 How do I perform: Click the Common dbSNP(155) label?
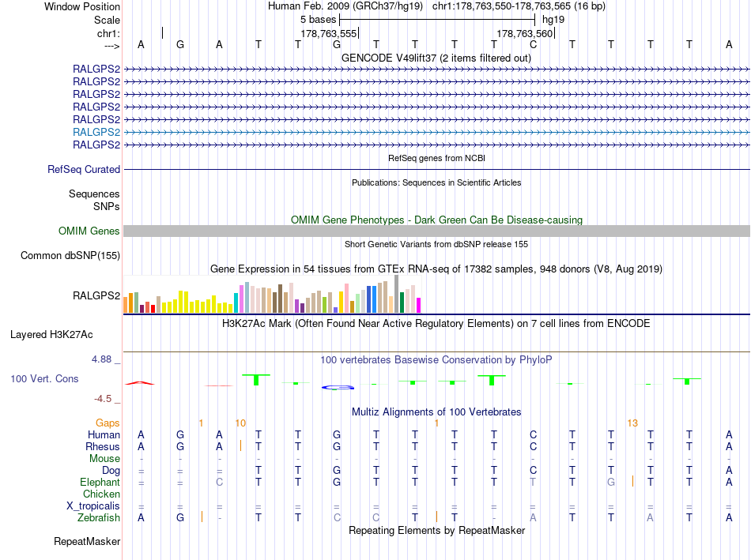pyautogui.click(x=70, y=256)
